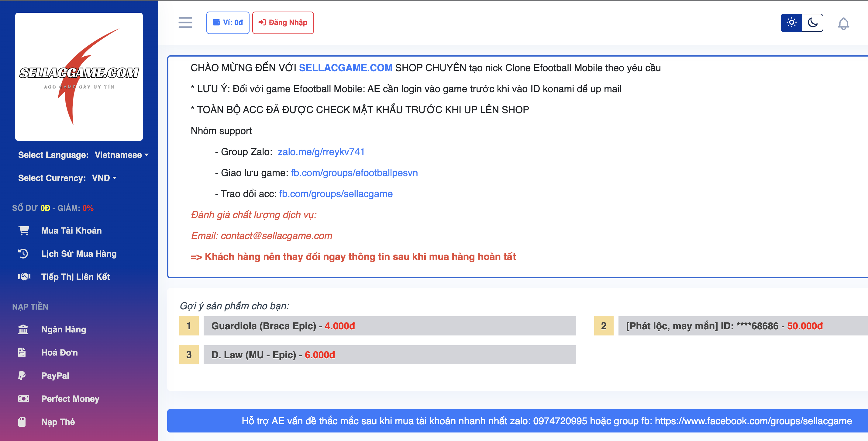
Task: Open the notifications bell
Action: (x=843, y=23)
